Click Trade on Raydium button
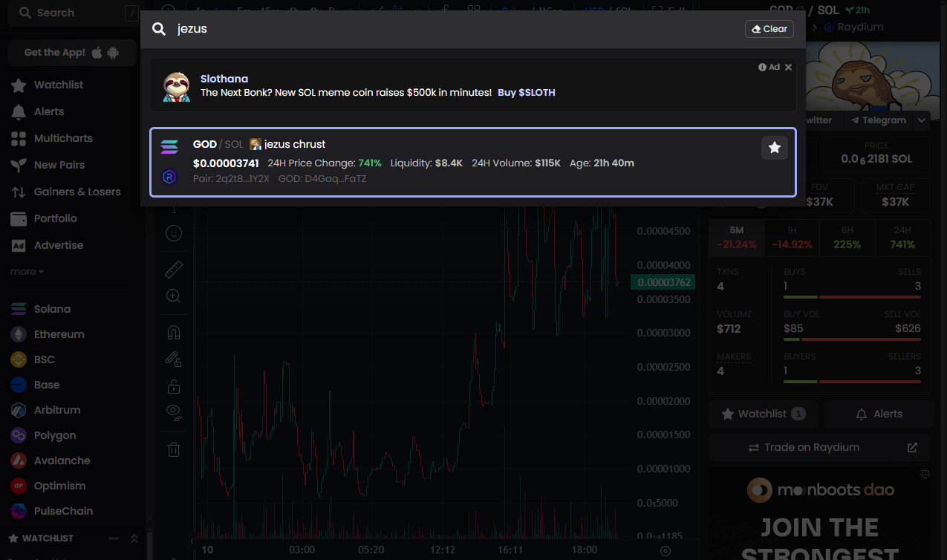The image size is (947, 560). pyautogui.click(x=802, y=448)
